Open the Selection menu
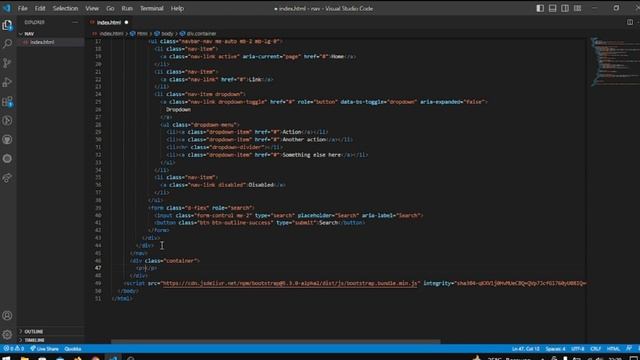The image size is (640, 360). [x=65, y=8]
